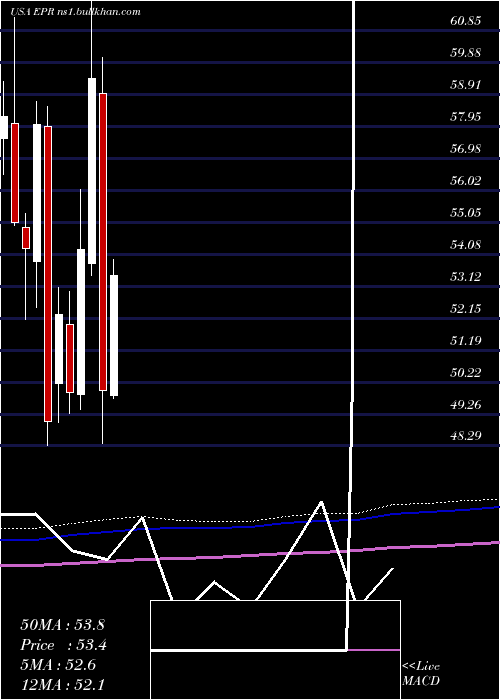Click the 49.26 price axis label
500x700 pixels.
point(466,404)
